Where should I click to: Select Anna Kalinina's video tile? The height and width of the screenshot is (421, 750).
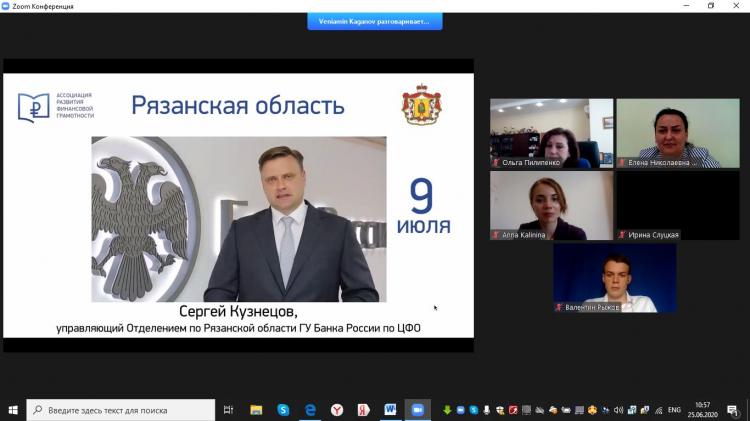pyautogui.click(x=551, y=205)
